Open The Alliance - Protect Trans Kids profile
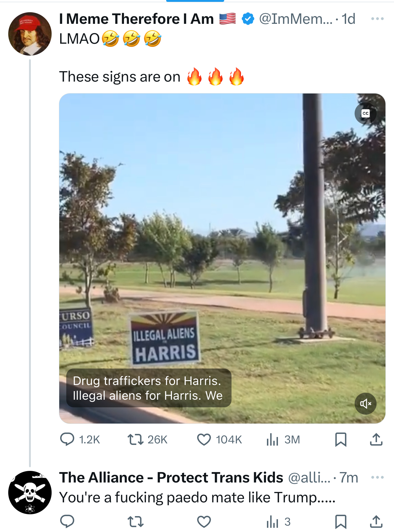Viewport: 394px width, 532px height. pyautogui.click(x=171, y=477)
